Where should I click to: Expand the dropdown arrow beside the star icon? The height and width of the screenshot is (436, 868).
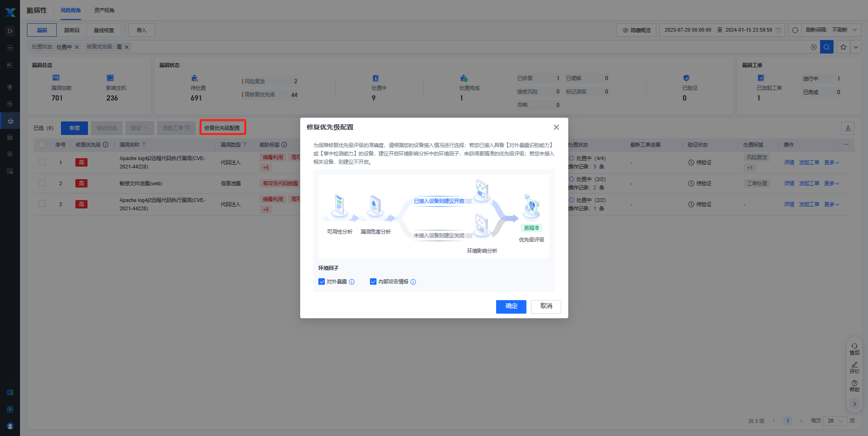click(855, 47)
